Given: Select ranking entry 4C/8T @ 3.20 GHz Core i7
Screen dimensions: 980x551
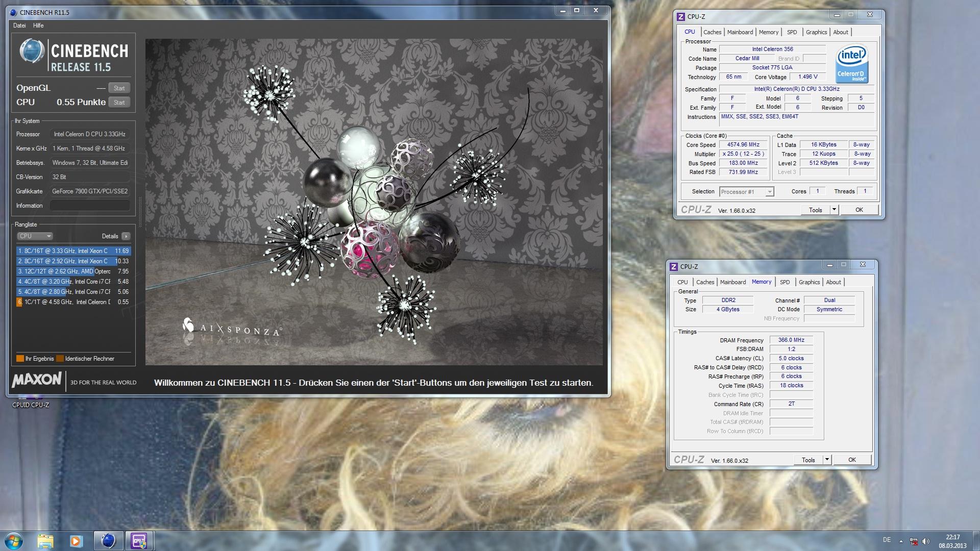Looking at the screenshot, I should [x=73, y=282].
